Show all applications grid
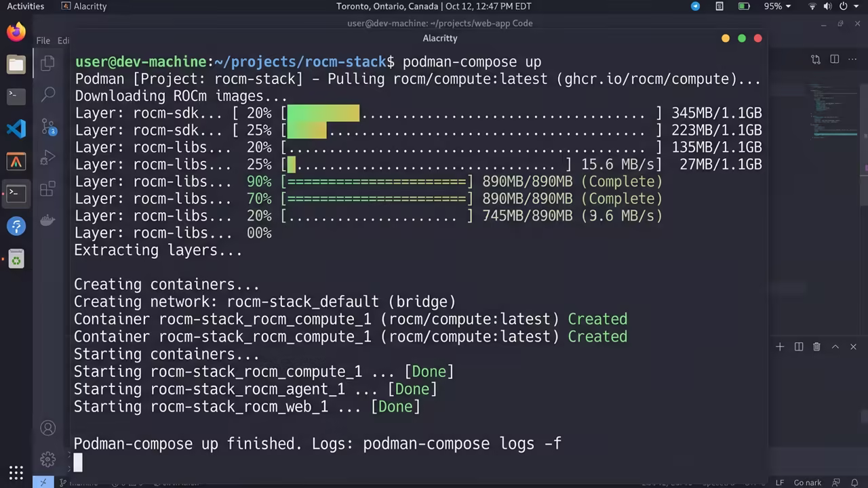This screenshot has width=868, height=488. tap(16, 472)
